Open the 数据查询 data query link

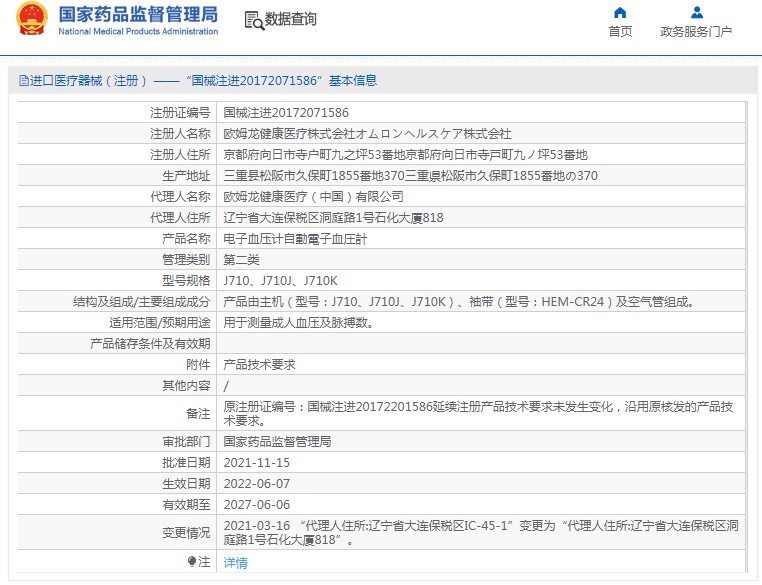(291, 19)
